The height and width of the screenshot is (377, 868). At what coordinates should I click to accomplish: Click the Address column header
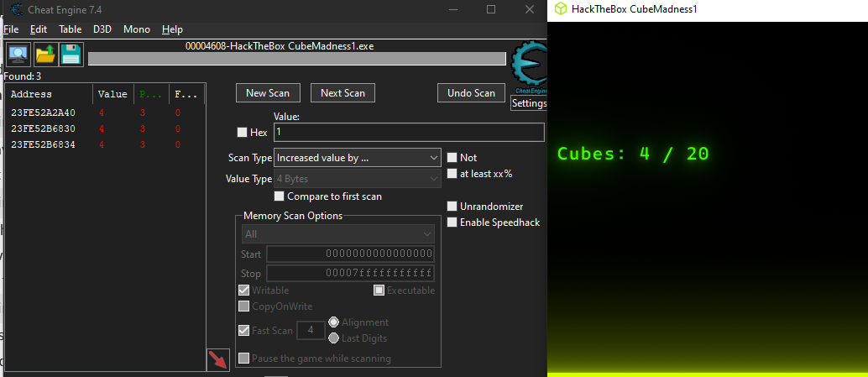pyautogui.click(x=50, y=94)
